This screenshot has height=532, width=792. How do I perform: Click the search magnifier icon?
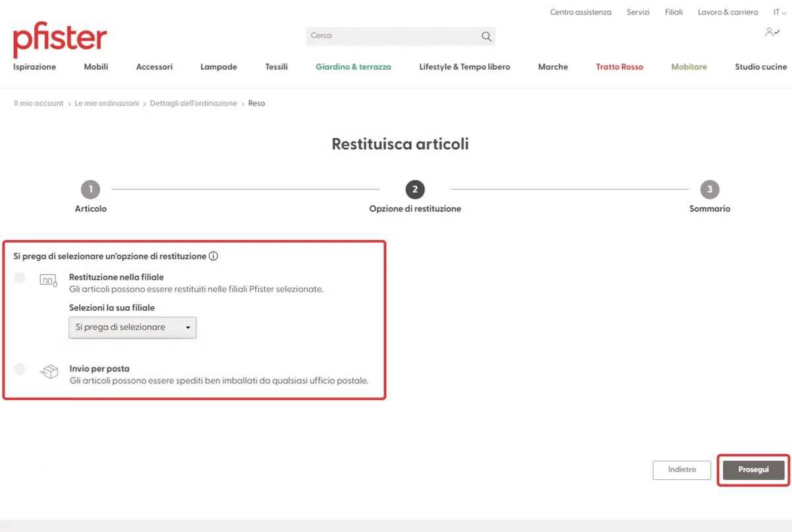486,36
